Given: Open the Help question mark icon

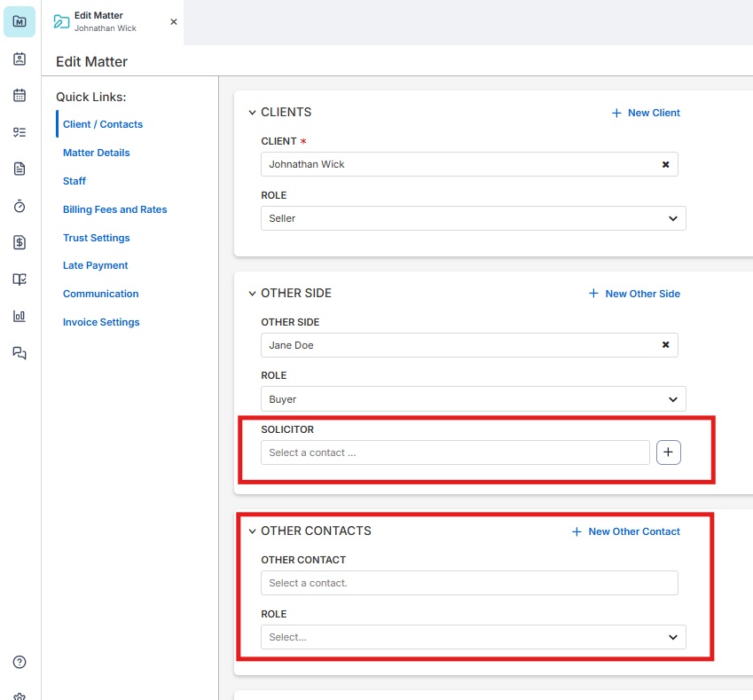Looking at the screenshot, I should (20, 662).
